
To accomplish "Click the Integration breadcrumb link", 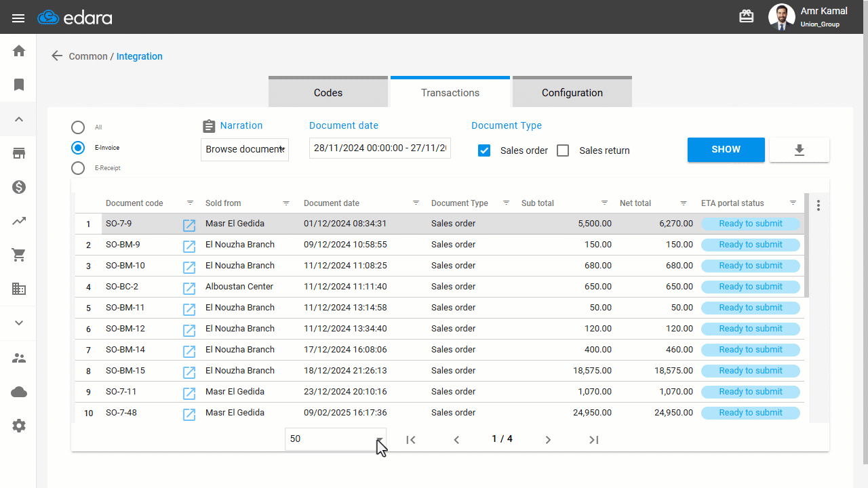I will (x=140, y=56).
